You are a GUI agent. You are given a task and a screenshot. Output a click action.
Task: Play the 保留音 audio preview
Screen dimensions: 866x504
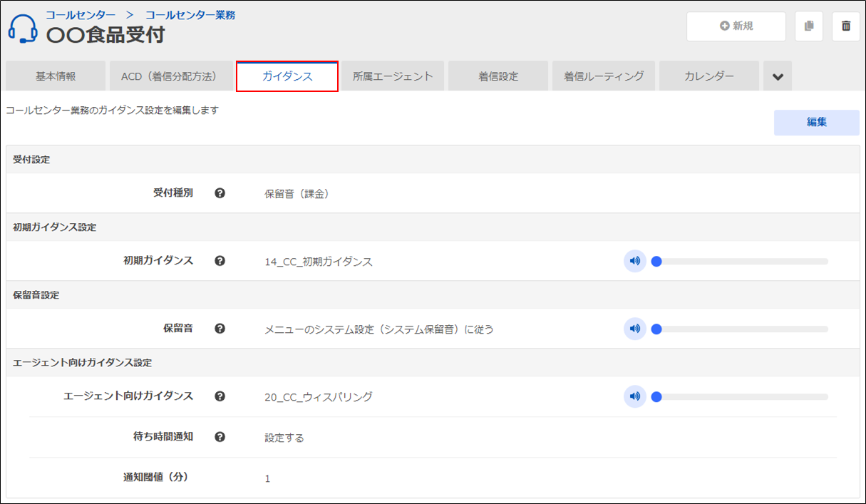pyautogui.click(x=634, y=329)
